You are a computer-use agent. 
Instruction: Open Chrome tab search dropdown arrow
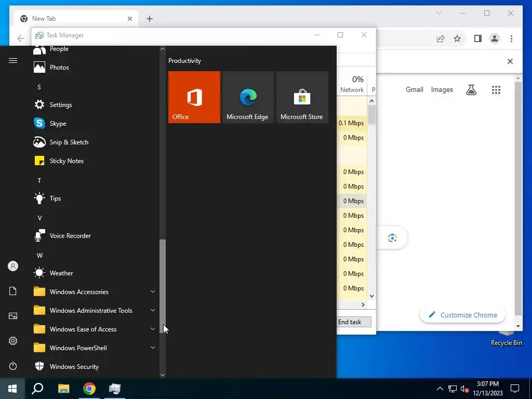(x=439, y=13)
